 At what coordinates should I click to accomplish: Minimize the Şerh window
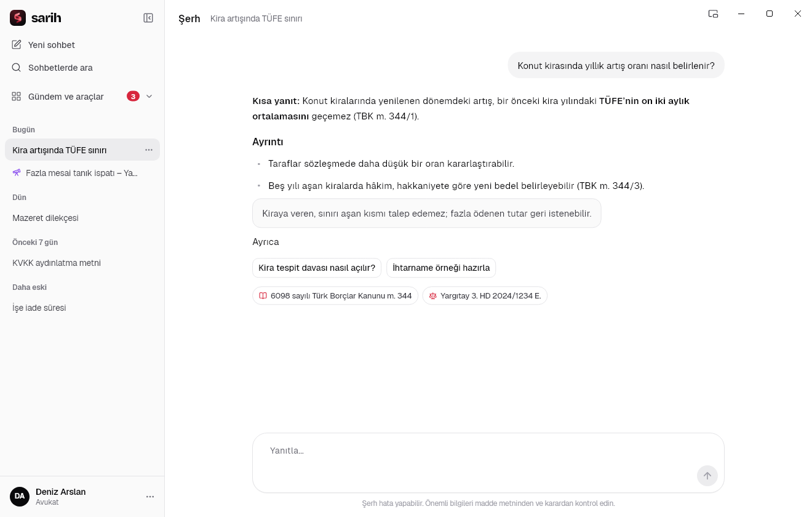click(x=742, y=14)
